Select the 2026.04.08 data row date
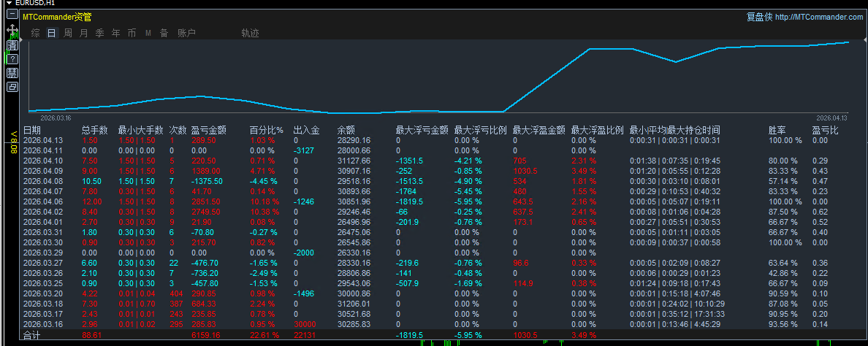The image size is (868, 346). pyautogui.click(x=43, y=180)
